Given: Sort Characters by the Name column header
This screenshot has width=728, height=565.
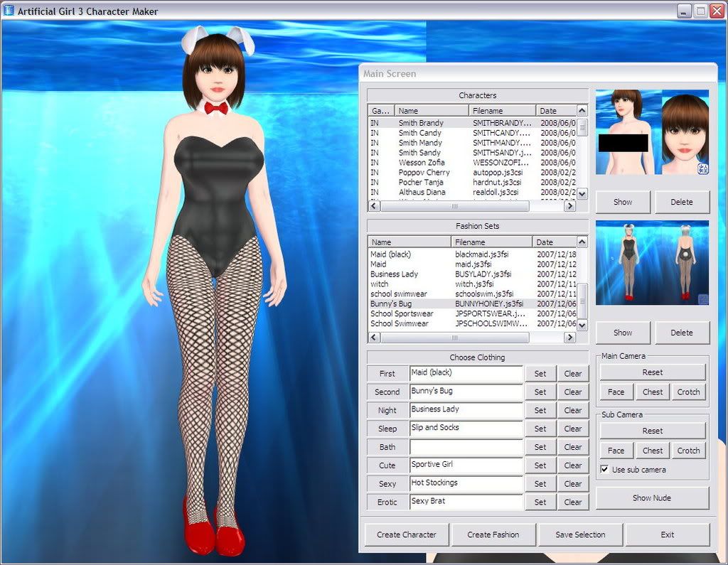Looking at the screenshot, I should point(432,110).
